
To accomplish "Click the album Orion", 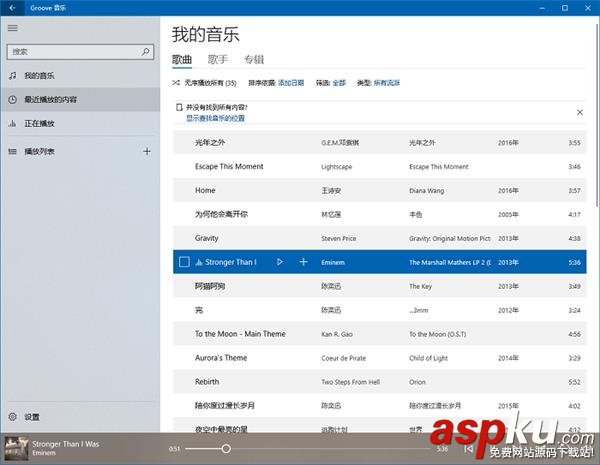I will click(x=417, y=382).
